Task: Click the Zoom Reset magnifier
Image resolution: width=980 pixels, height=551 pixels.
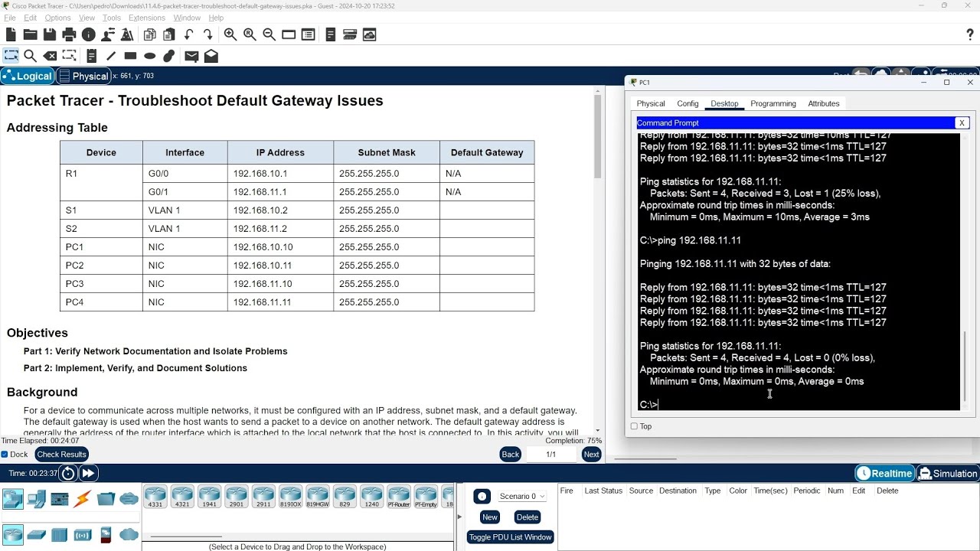Action: (250, 34)
